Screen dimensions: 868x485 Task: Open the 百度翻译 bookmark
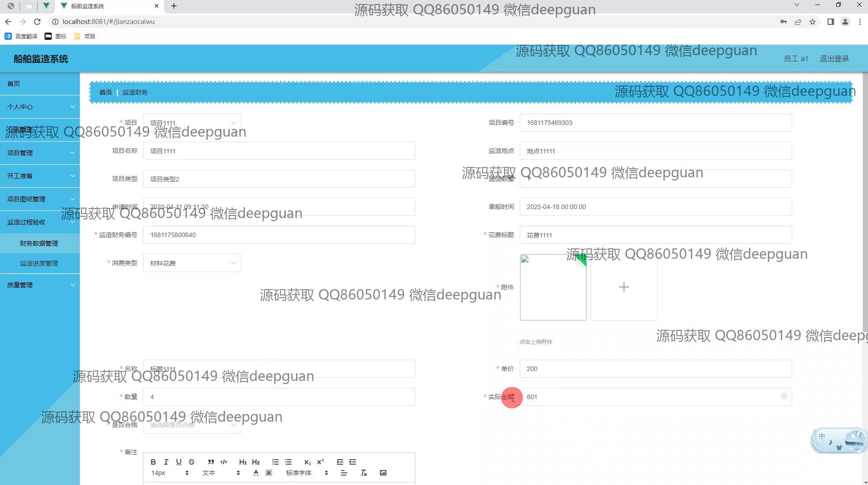[21, 36]
